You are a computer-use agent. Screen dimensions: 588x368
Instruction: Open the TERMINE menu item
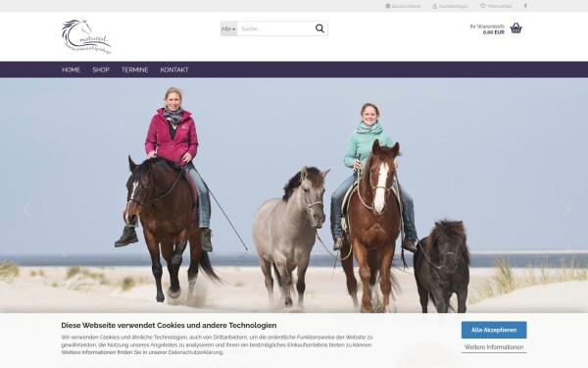pos(134,70)
